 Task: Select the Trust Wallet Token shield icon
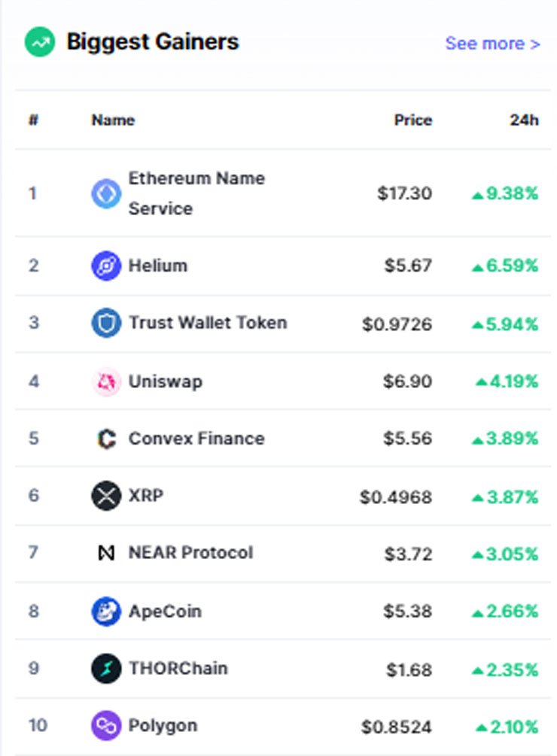[106, 323]
